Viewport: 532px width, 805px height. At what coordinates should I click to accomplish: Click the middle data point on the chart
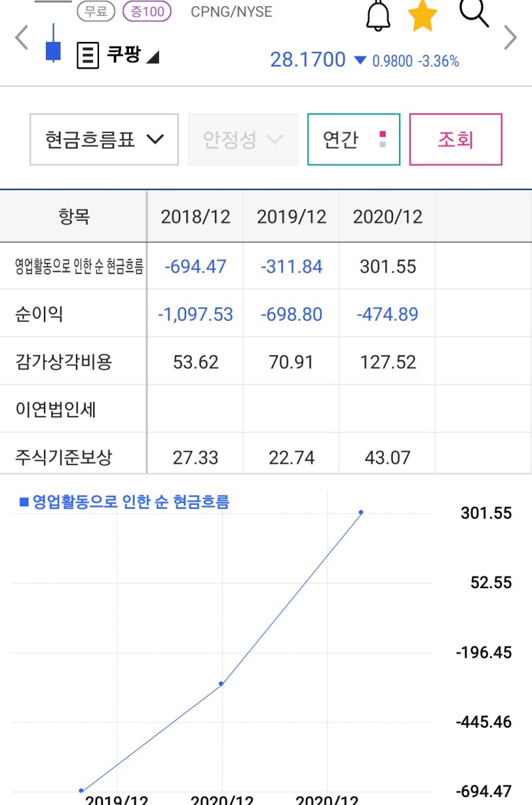[221, 683]
